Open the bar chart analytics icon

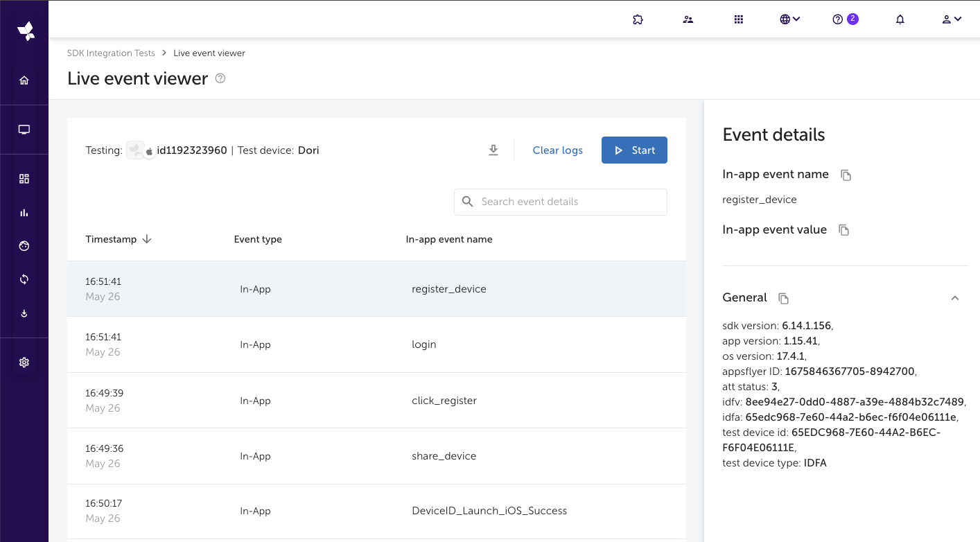24,213
